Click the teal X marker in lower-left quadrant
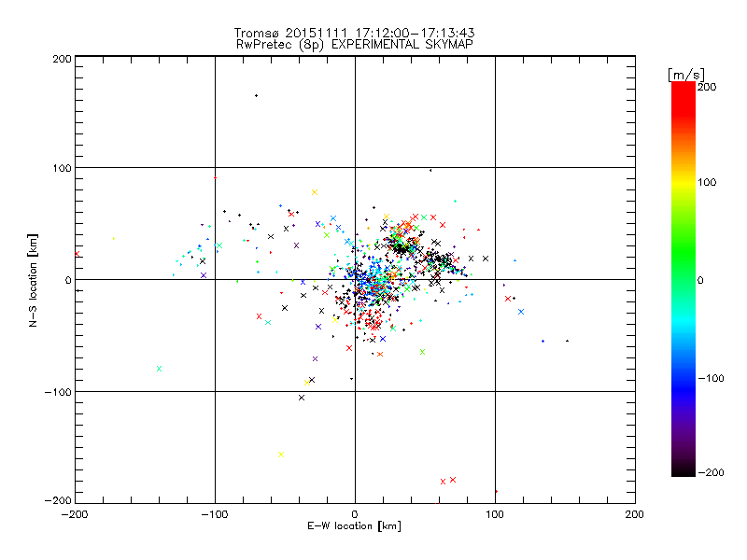747x560 pixels. tap(159, 369)
